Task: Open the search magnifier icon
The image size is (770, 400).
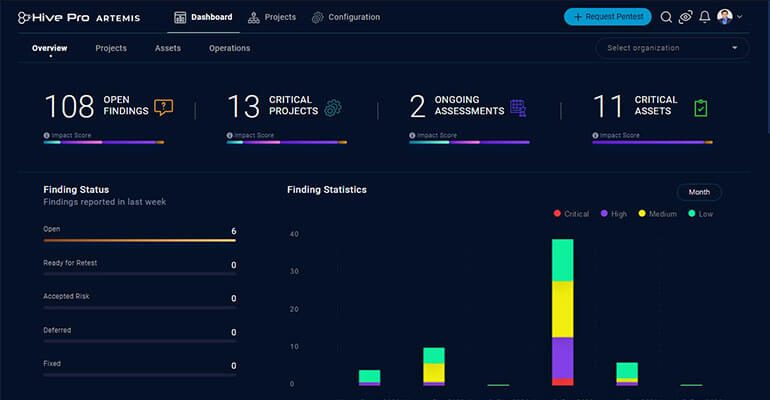Action: click(x=666, y=17)
